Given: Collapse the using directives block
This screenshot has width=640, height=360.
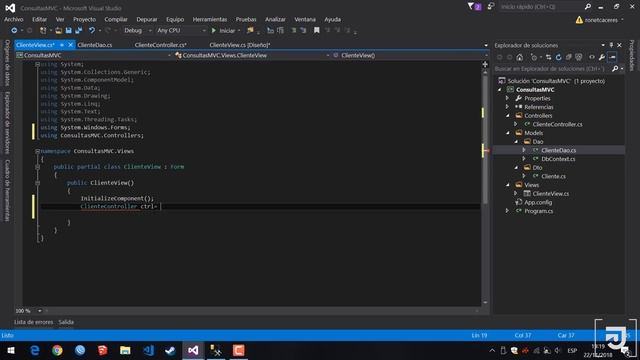Looking at the screenshot, I should pyautogui.click(x=37, y=64).
